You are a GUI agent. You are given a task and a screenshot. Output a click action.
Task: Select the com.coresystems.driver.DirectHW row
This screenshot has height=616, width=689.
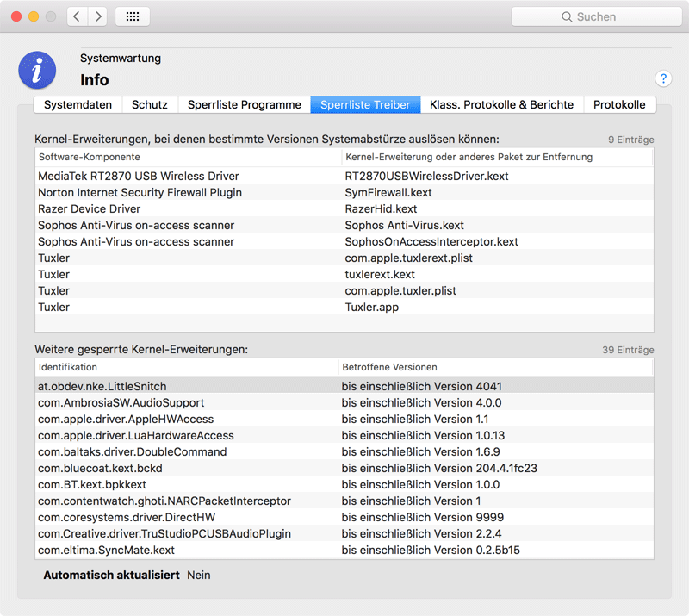(344, 517)
